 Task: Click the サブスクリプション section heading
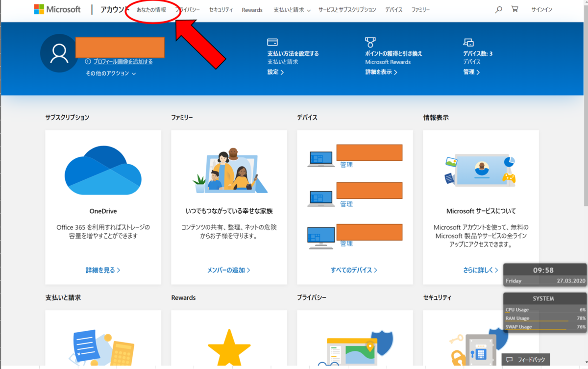(x=67, y=118)
